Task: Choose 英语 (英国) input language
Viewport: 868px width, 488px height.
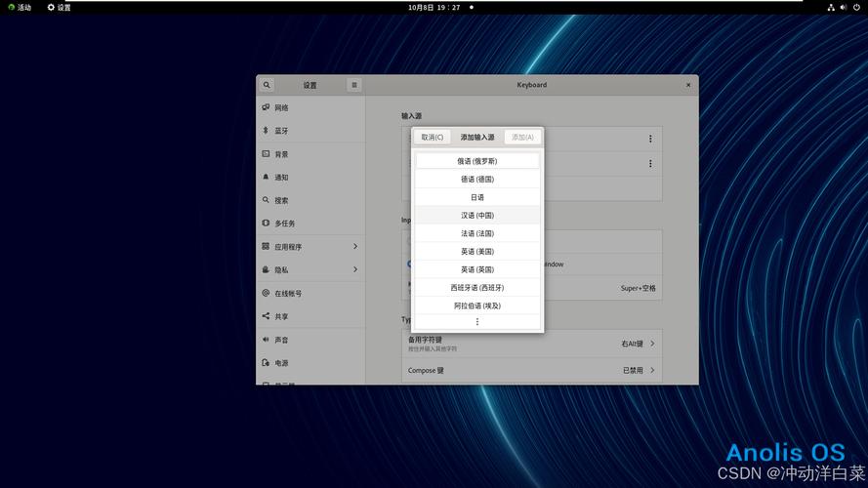Action: click(x=477, y=269)
